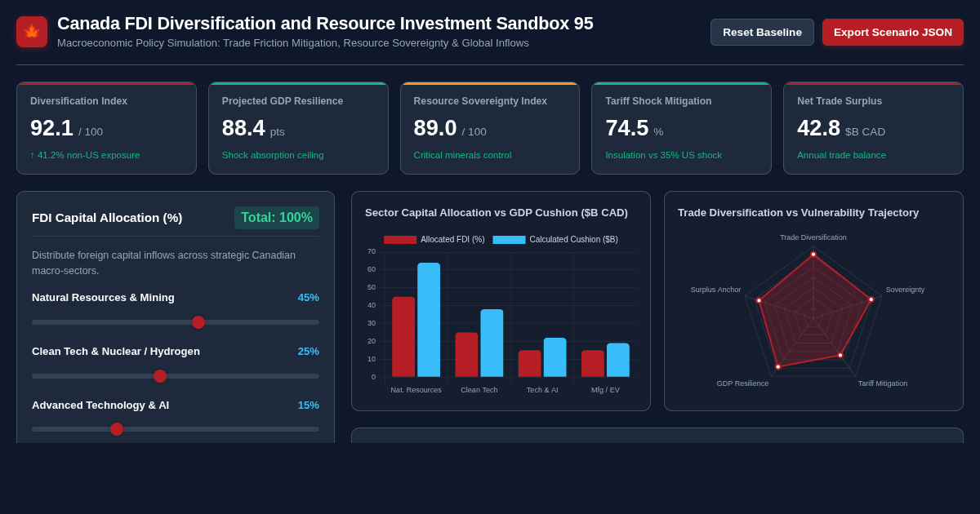Click the GDP Resilience radar data point

point(777,367)
